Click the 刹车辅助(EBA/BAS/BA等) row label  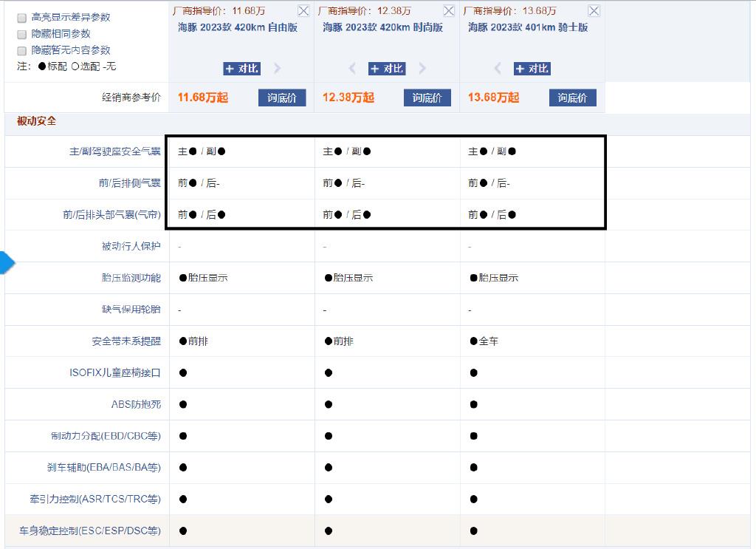click(104, 468)
